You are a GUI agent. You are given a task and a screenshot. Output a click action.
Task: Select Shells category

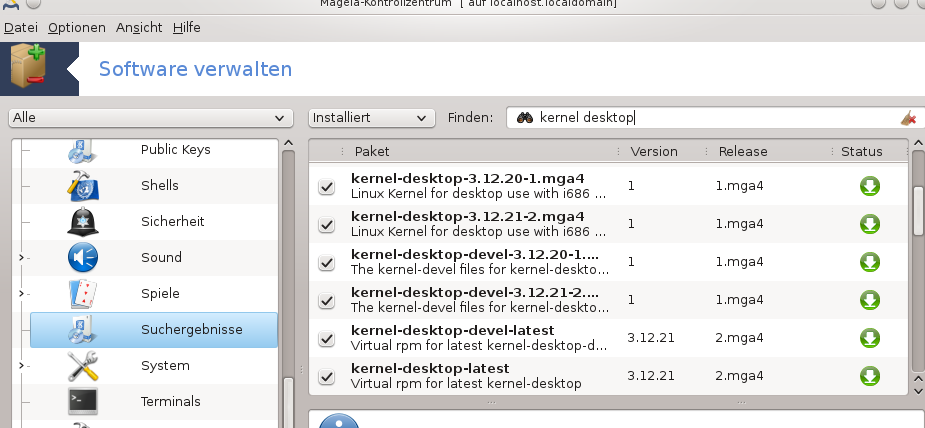pos(159,186)
